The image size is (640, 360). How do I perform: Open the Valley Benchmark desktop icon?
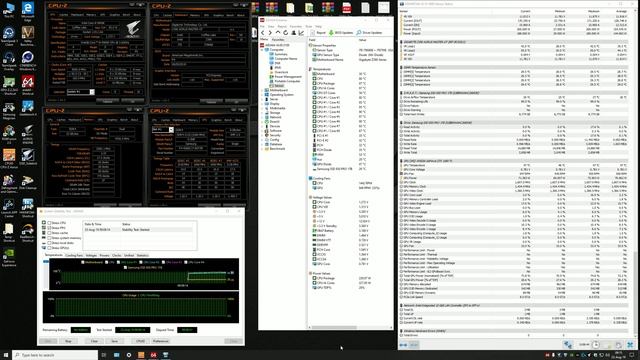[x=27, y=36]
